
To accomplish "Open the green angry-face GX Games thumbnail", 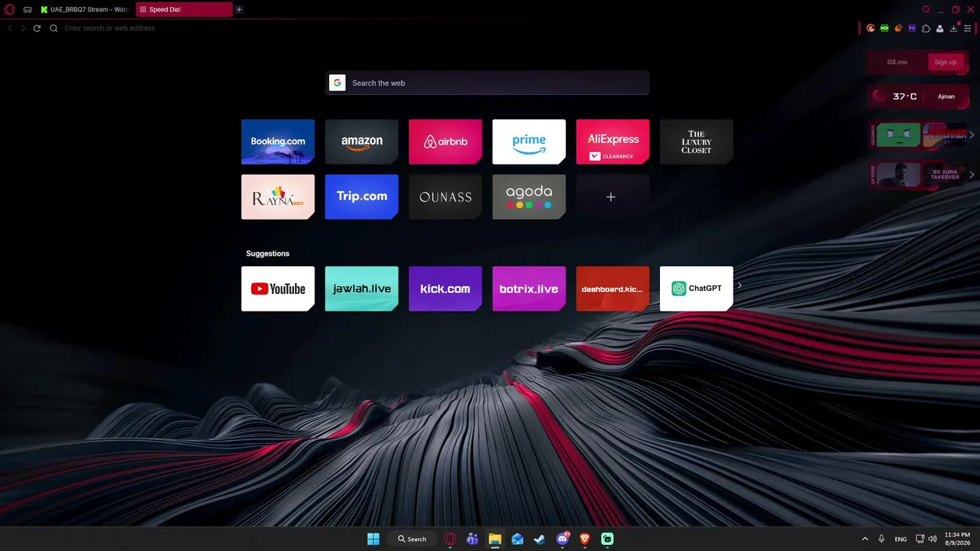I will coord(898,135).
